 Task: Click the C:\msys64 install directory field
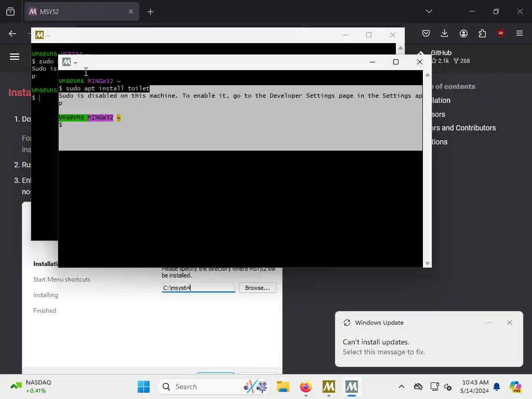click(x=198, y=288)
